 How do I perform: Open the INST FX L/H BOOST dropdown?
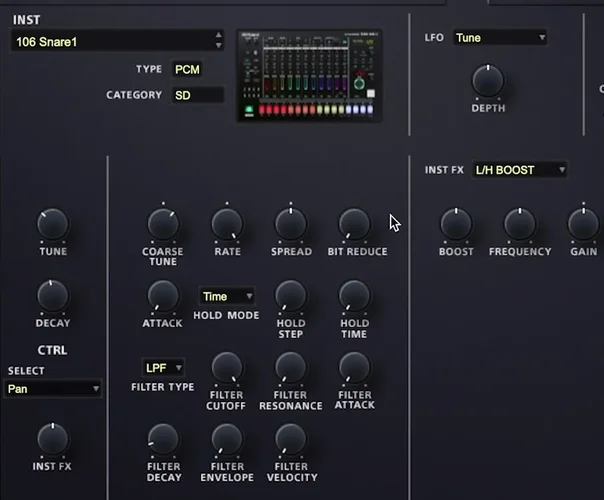coord(519,170)
